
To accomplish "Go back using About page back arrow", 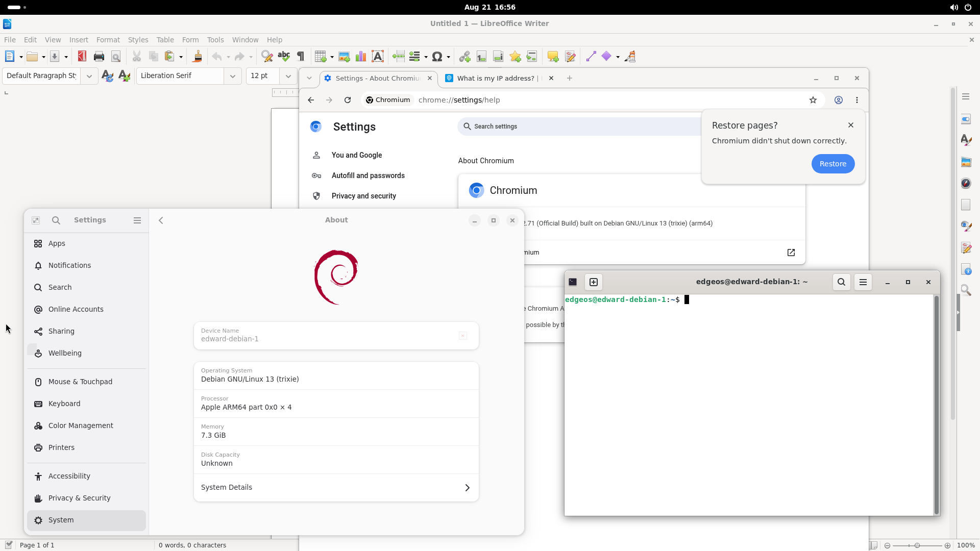I will (x=161, y=220).
